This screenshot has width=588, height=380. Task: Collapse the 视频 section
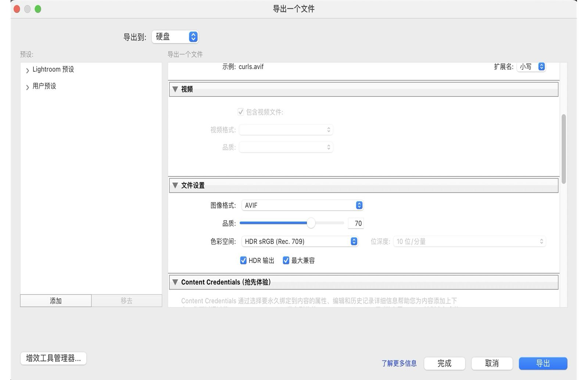(x=175, y=89)
